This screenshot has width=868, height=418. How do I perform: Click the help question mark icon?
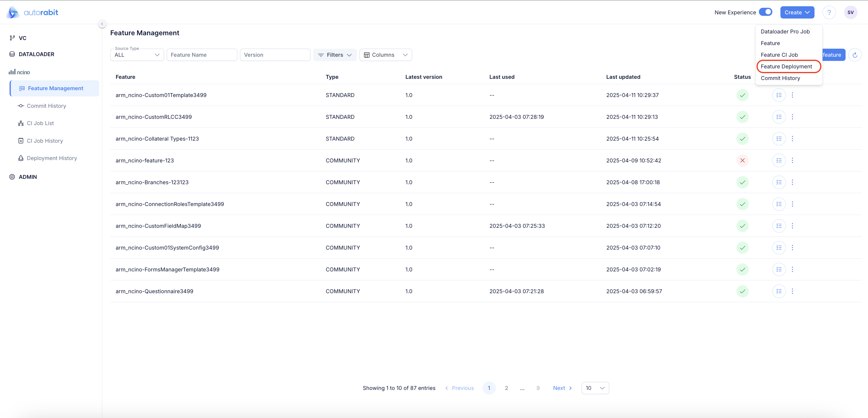(x=829, y=13)
